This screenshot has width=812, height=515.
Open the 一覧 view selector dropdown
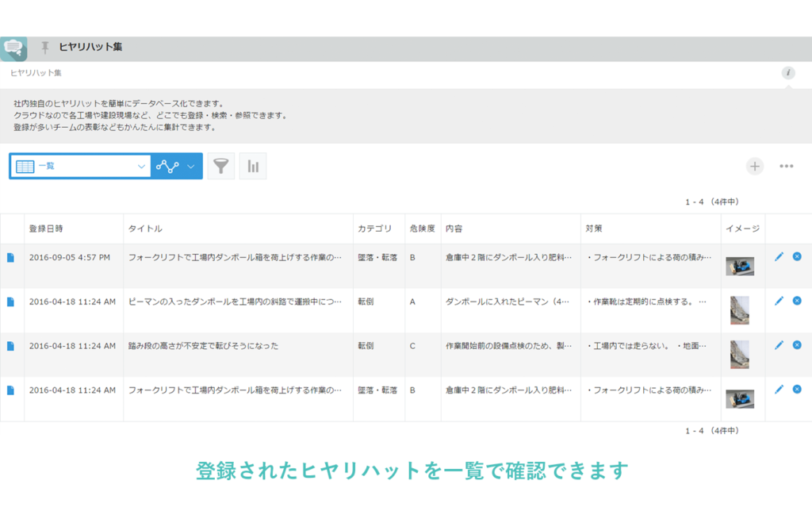(79, 166)
